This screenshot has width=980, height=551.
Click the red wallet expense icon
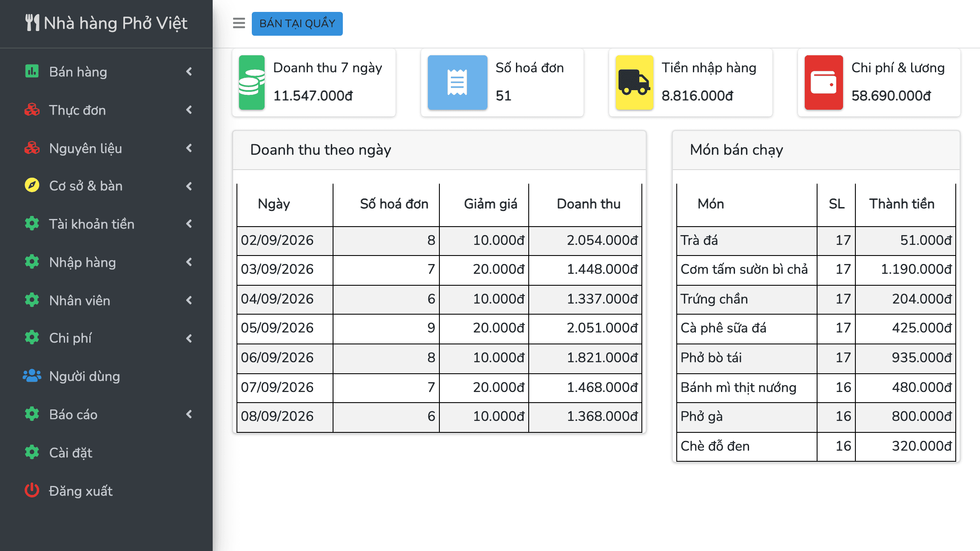coord(823,82)
